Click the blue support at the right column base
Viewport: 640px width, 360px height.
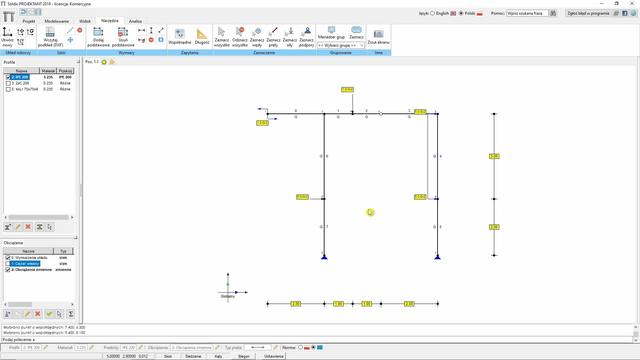tap(438, 257)
